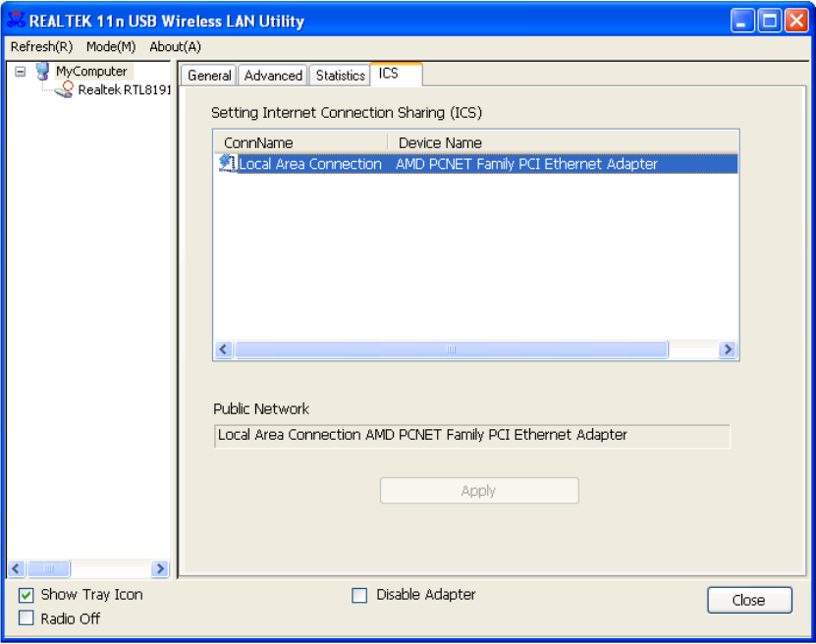Toggle the Show Tray Icon checkbox
816x644 pixels.
tap(26, 595)
